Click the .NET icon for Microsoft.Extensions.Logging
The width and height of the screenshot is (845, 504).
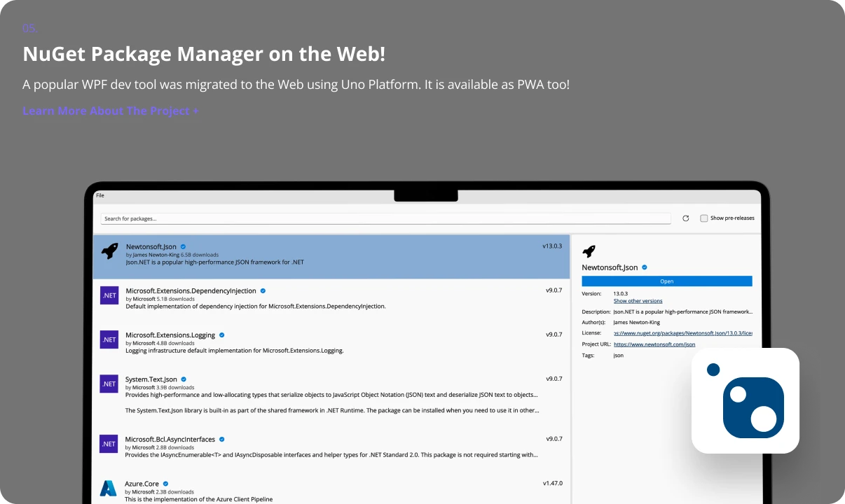[x=109, y=339]
